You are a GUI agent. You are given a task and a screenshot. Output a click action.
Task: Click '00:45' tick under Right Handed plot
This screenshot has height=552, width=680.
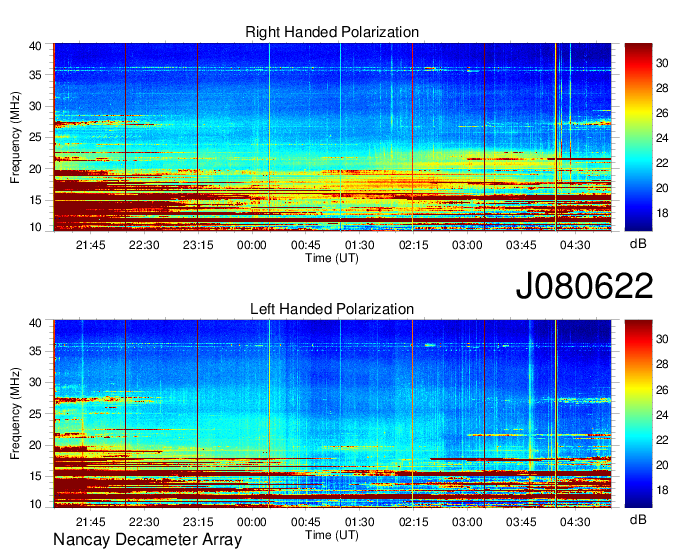point(306,245)
